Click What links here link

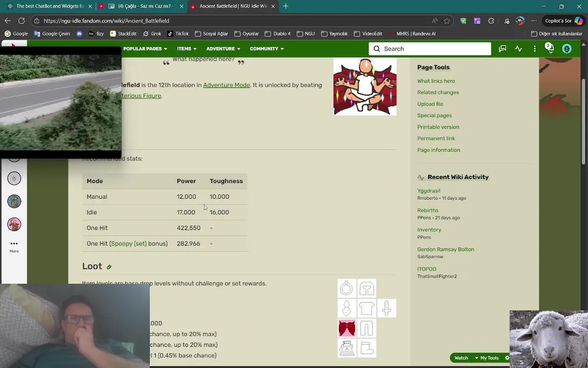pyautogui.click(x=436, y=81)
